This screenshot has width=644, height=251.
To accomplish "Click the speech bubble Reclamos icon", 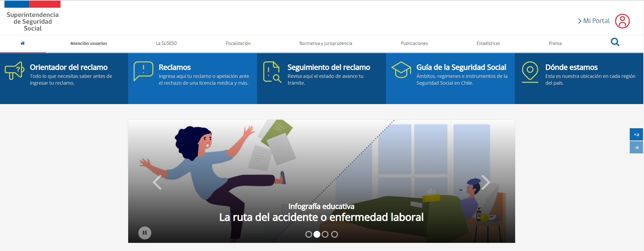I will [x=143, y=71].
